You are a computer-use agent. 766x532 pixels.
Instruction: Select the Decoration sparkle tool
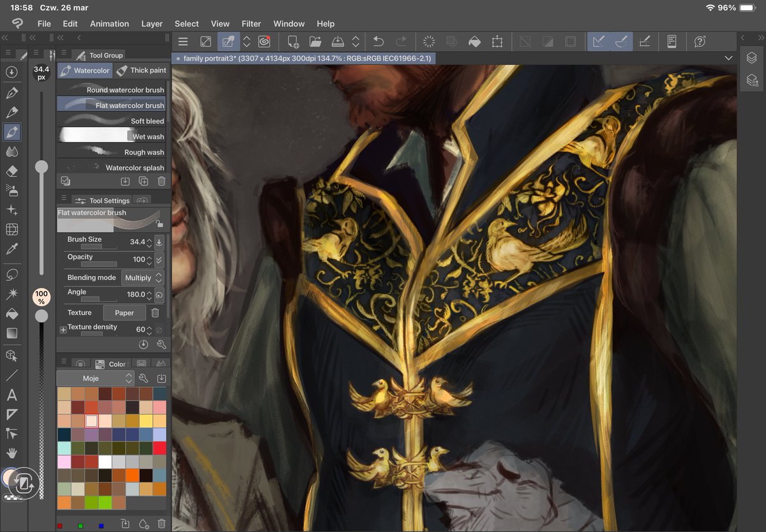pos(11,210)
